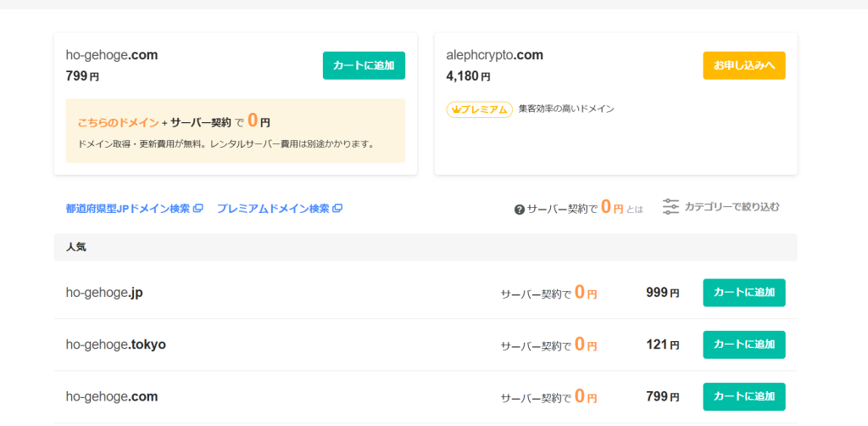Click the question mark help icon
The width and height of the screenshot is (868, 426).
(x=520, y=209)
